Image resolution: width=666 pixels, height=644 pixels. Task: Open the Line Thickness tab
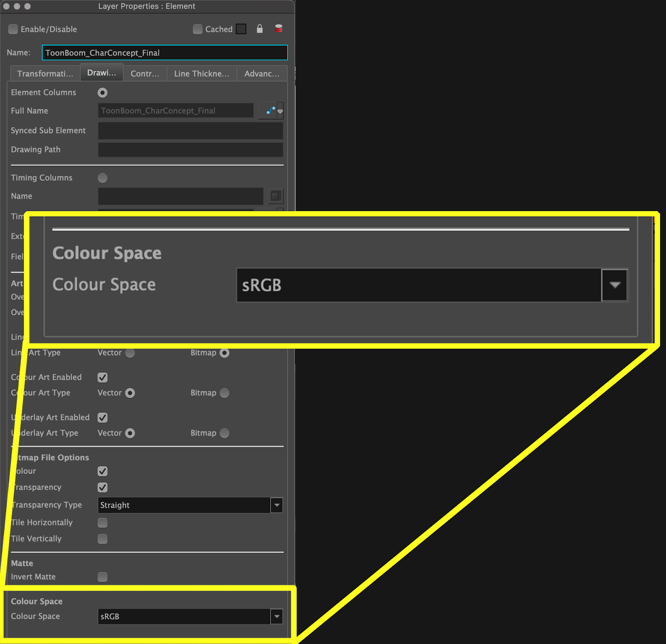201,74
